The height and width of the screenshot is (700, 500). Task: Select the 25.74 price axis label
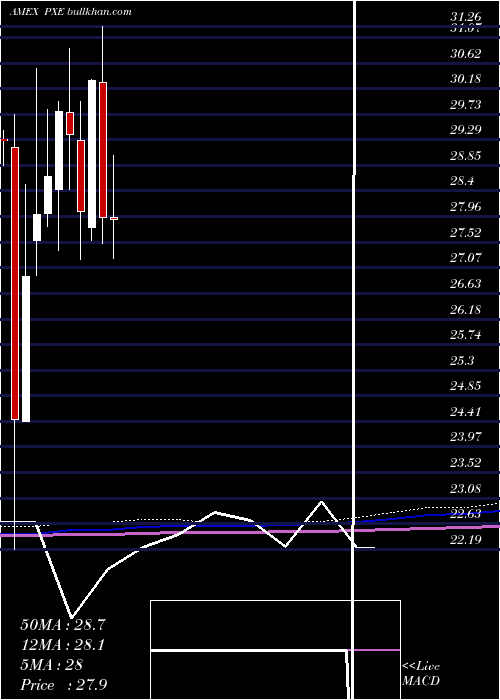point(466,335)
